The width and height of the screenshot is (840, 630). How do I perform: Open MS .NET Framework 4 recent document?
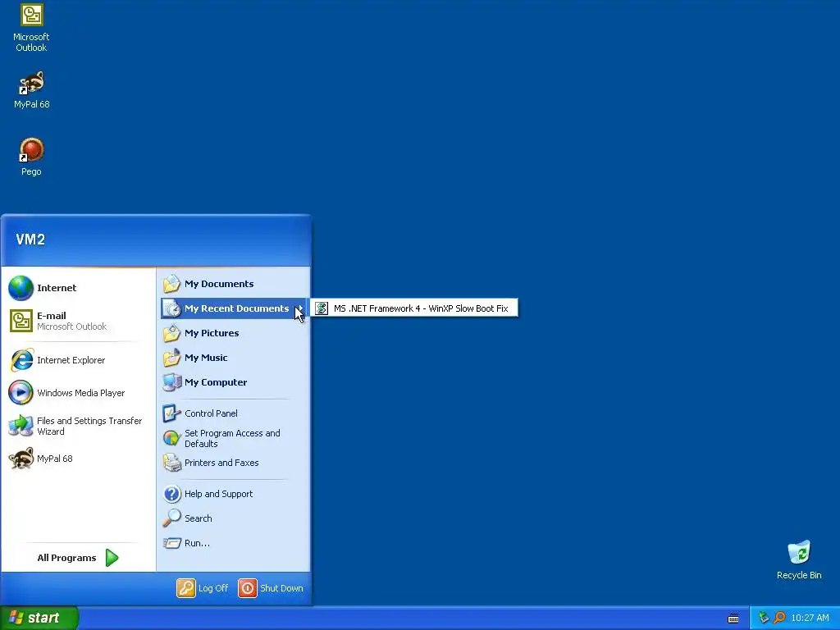tap(414, 308)
